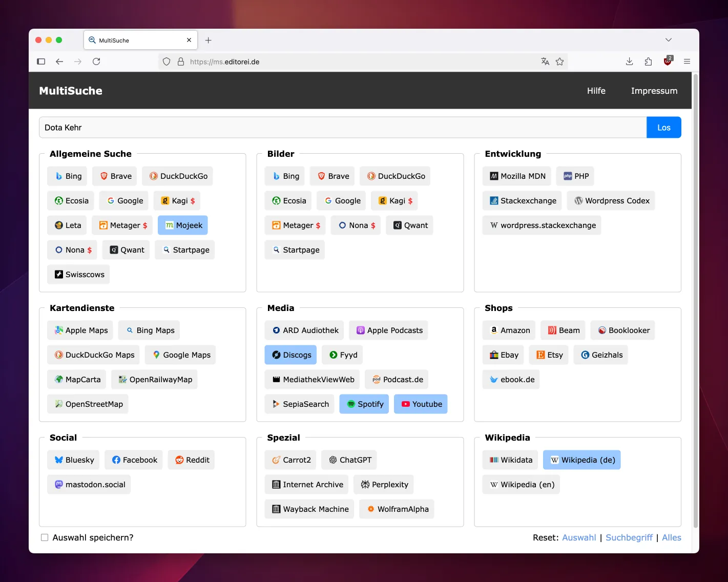The width and height of the screenshot is (728, 582).
Task: Select Metager under Allgemeine Suche
Action: click(x=122, y=225)
